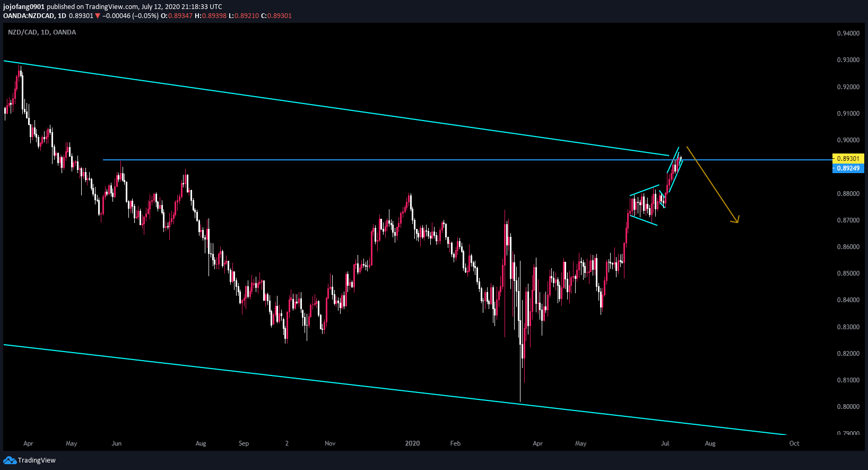Click the Jul label on time axis
Image resolution: width=868 pixels, height=470 pixels.
(x=665, y=443)
